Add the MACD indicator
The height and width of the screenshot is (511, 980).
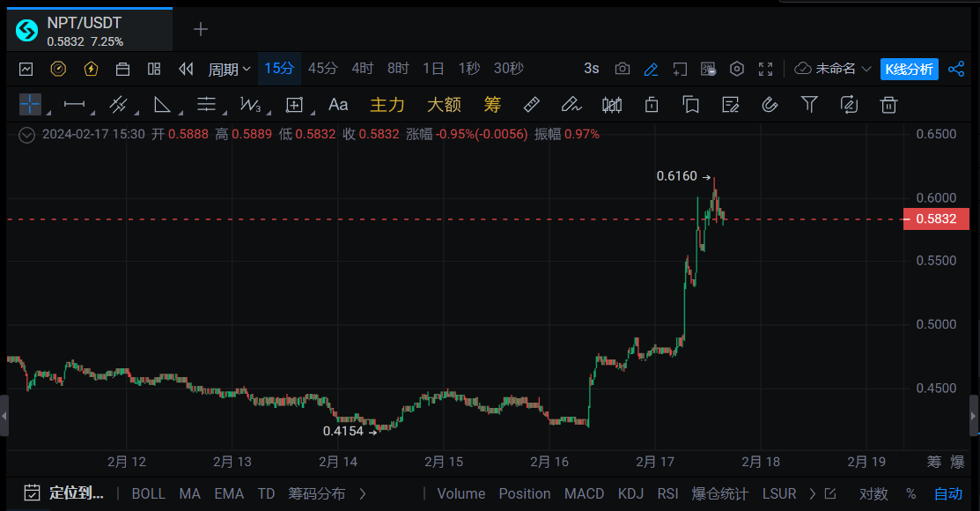pos(584,493)
